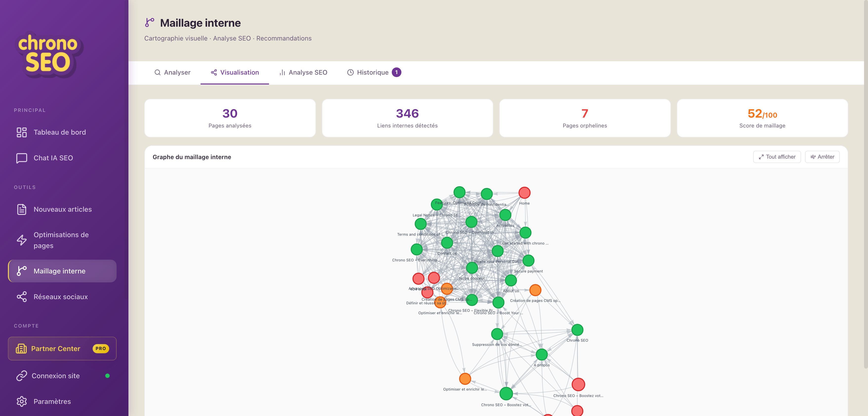
Task: Click the Connexion site link icon
Action: [x=21, y=376]
